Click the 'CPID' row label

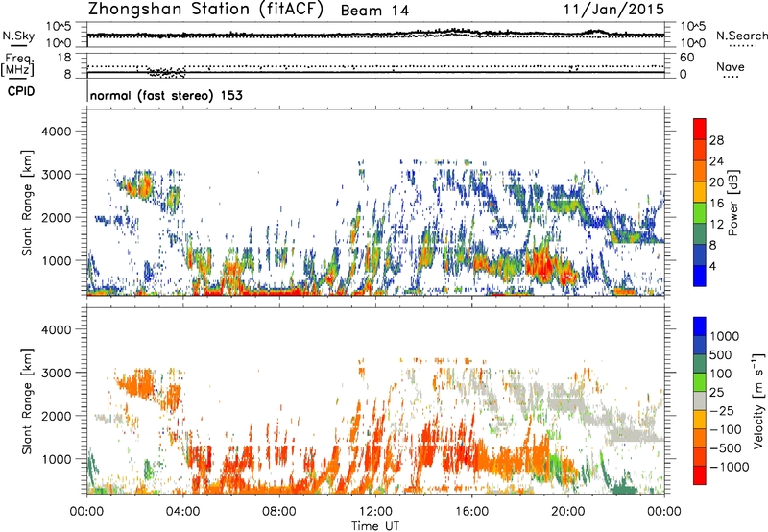[21, 91]
